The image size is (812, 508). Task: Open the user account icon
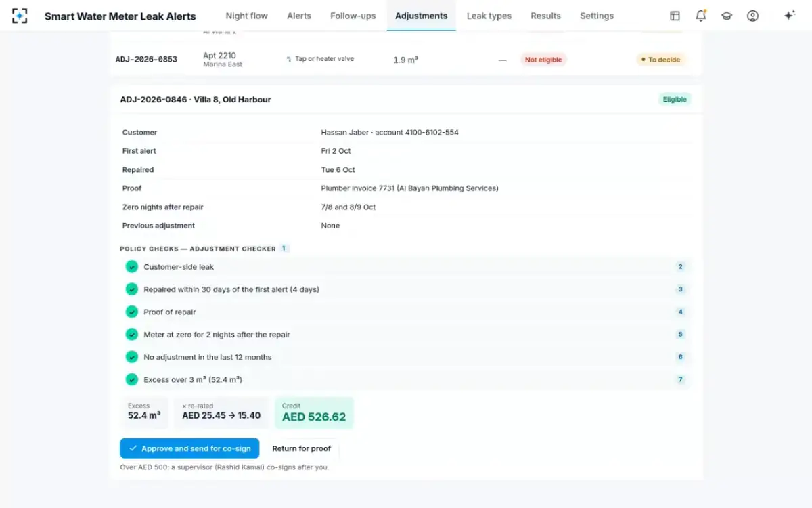coord(752,16)
